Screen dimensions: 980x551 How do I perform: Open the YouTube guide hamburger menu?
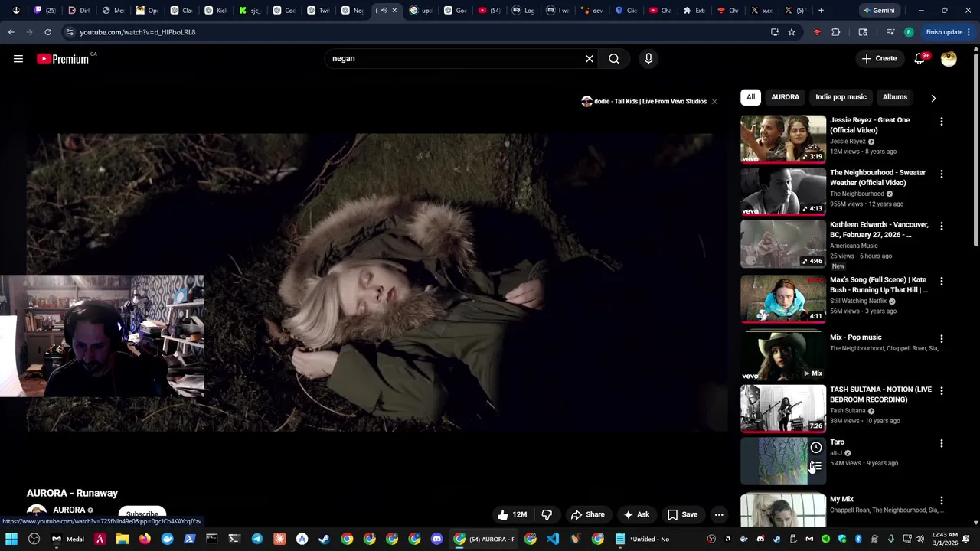click(18, 59)
